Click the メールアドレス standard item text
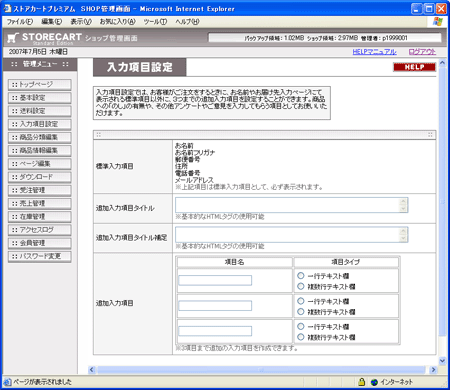 click(x=194, y=180)
